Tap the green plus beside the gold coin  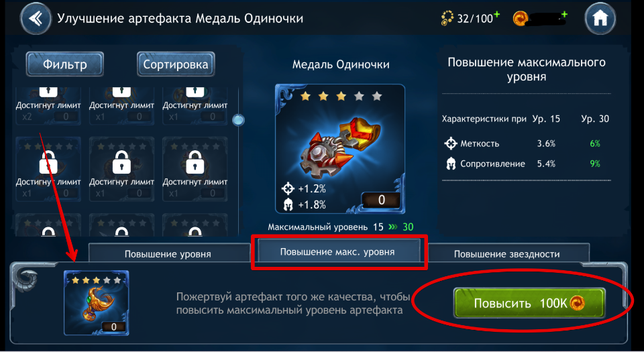click(x=564, y=15)
